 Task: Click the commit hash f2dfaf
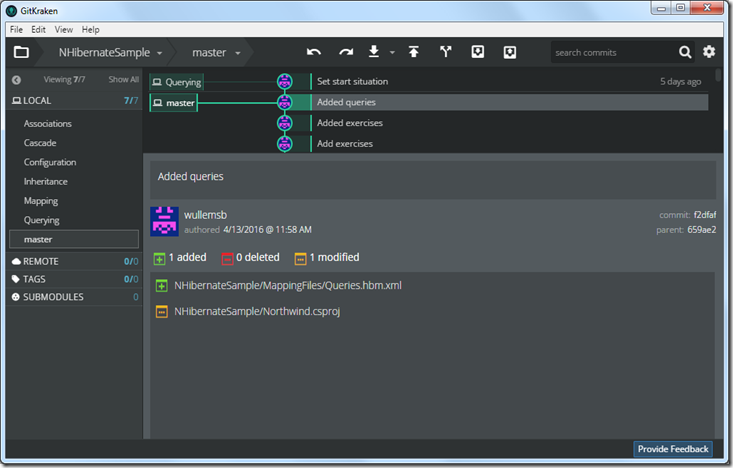704,215
